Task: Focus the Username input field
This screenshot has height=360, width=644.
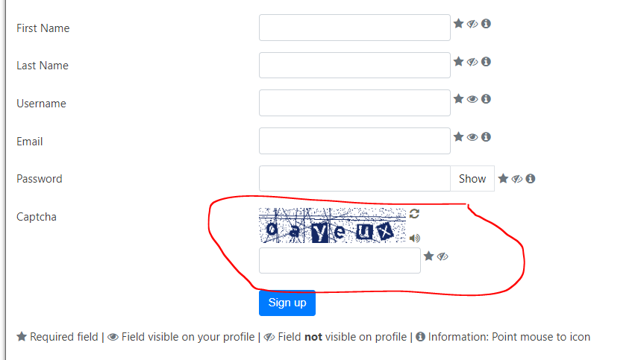Action: [x=354, y=103]
